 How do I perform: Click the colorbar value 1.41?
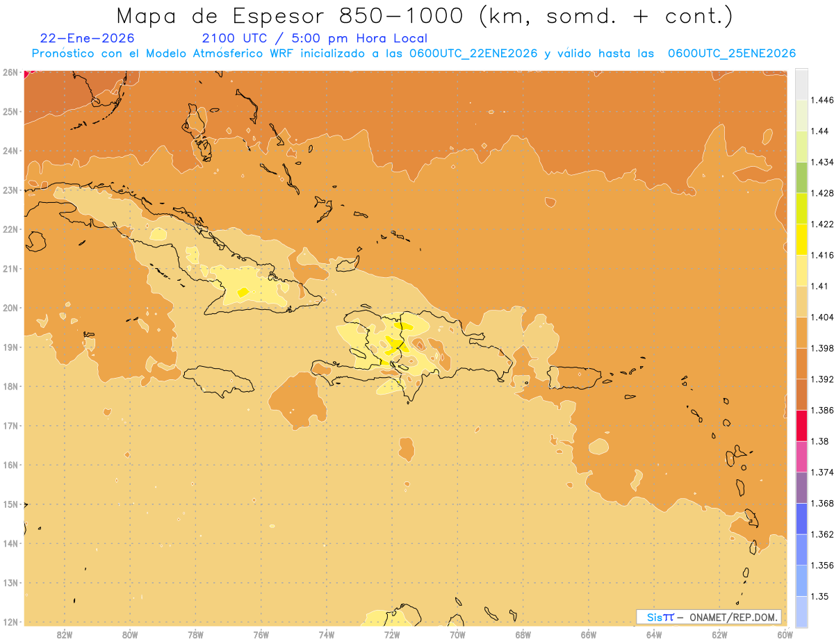point(819,286)
